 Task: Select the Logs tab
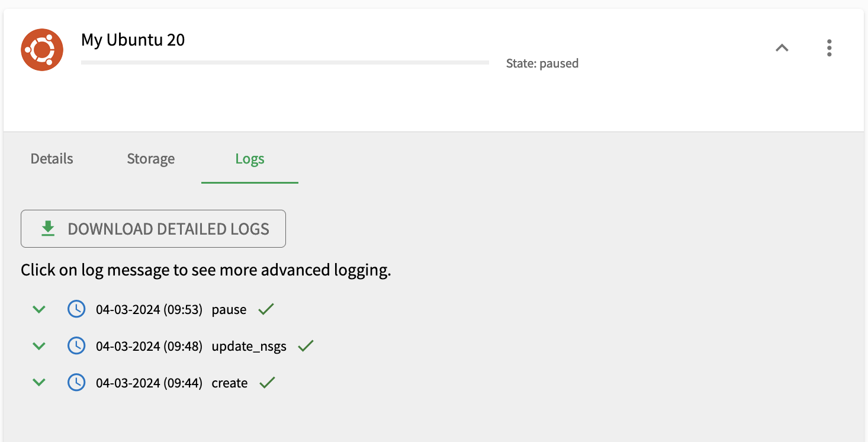(250, 159)
